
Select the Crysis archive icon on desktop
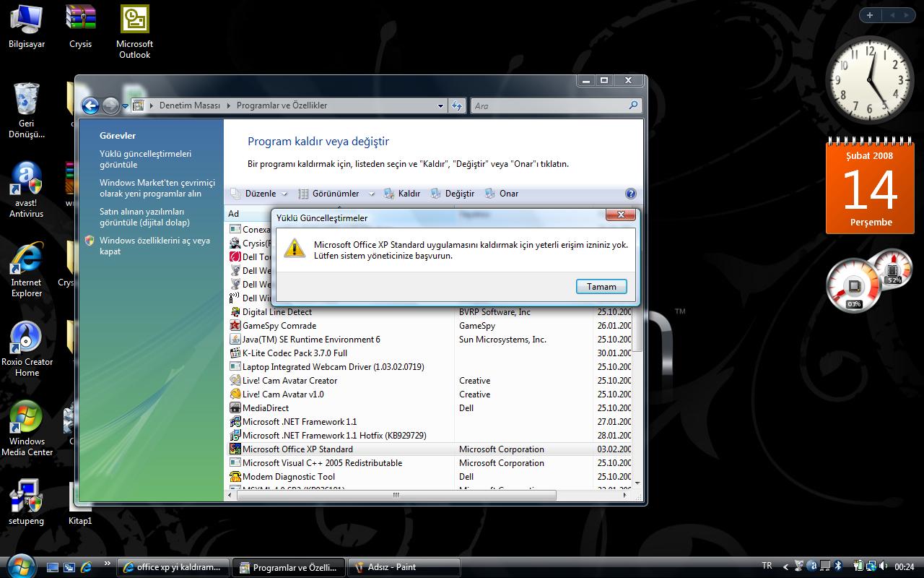click(x=80, y=27)
